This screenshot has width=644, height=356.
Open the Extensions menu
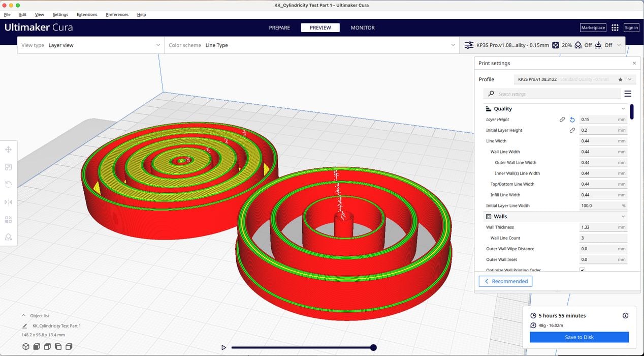(x=86, y=14)
